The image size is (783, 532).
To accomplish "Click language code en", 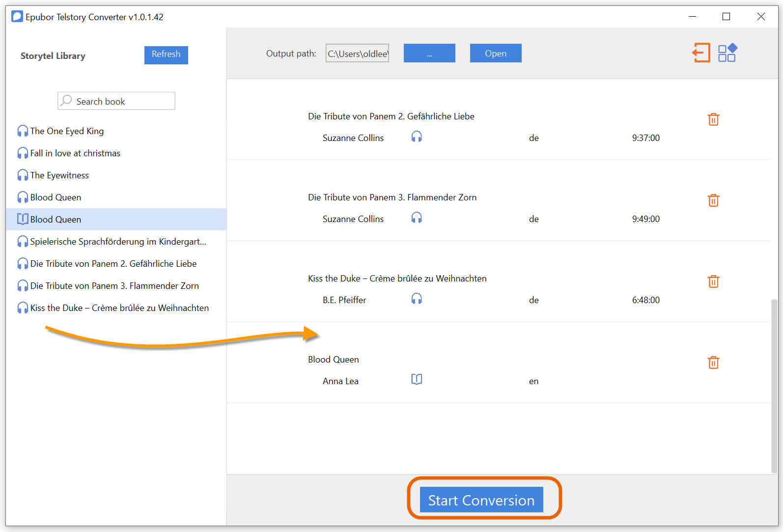I will pos(533,382).
